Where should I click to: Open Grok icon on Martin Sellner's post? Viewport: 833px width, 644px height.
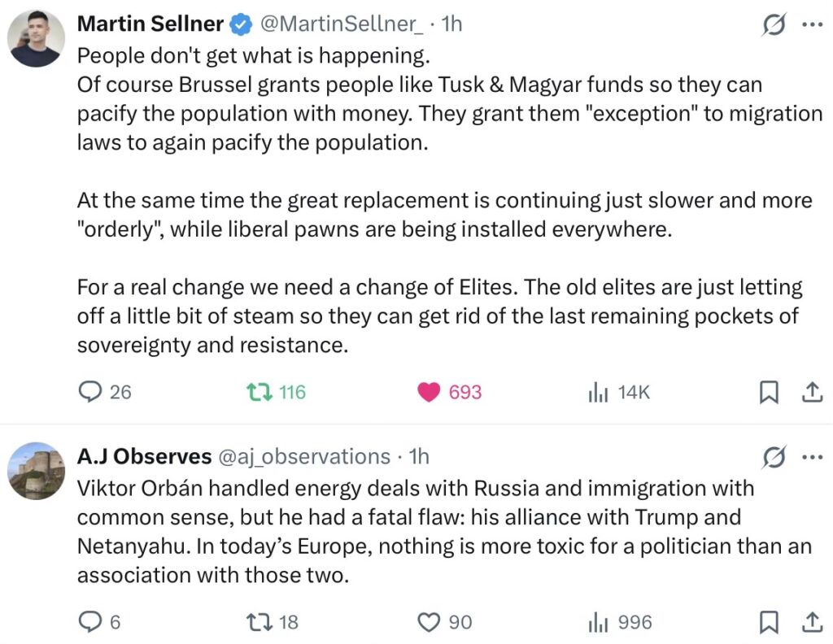[772, 25]
